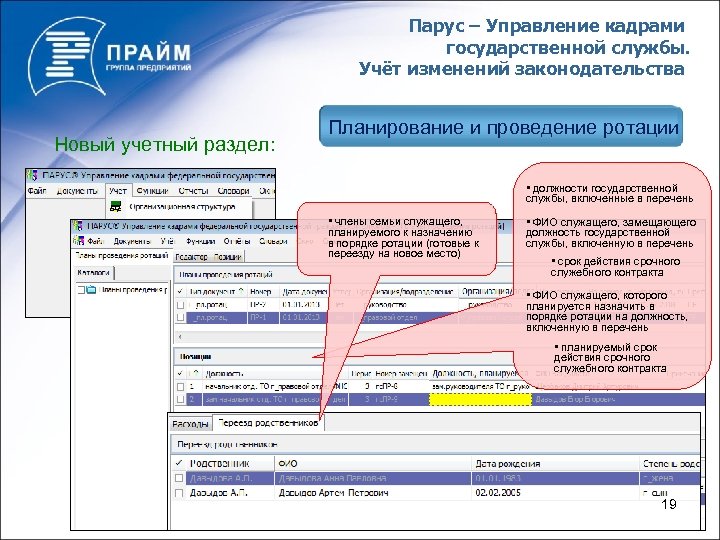The height and width of the screenshot is (540, 720).
Task: Sort by Степень родства column header
Action: 670,464
